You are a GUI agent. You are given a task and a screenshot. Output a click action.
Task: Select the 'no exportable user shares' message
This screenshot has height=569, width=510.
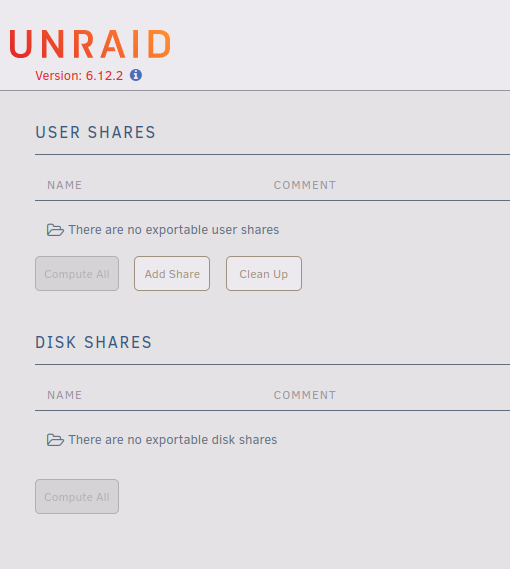[x=174, y=230]
